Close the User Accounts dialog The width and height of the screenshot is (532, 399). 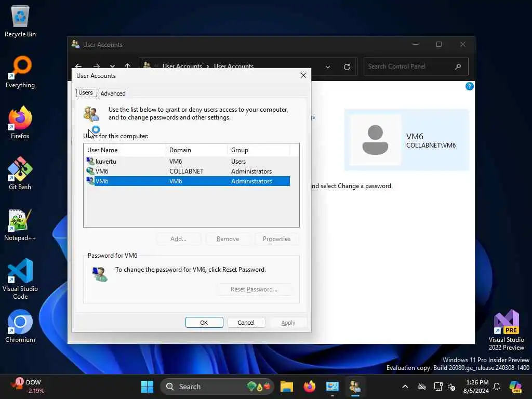pos(303,75)
